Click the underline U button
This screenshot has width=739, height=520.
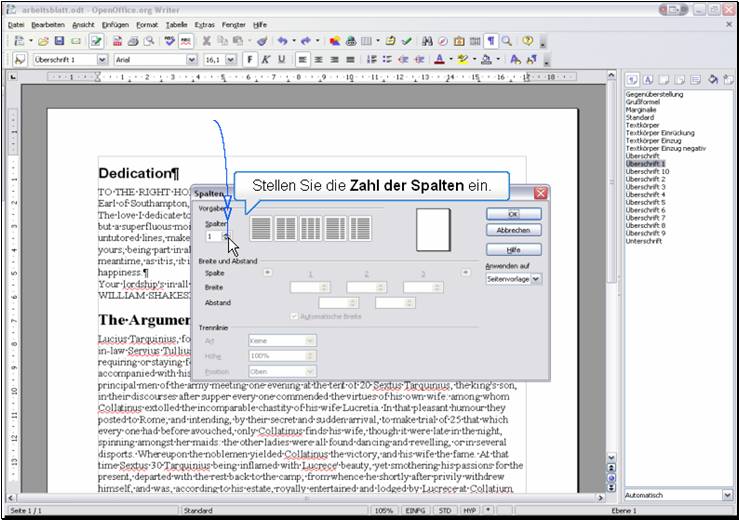pyautogui.click(x=282, y=60)
